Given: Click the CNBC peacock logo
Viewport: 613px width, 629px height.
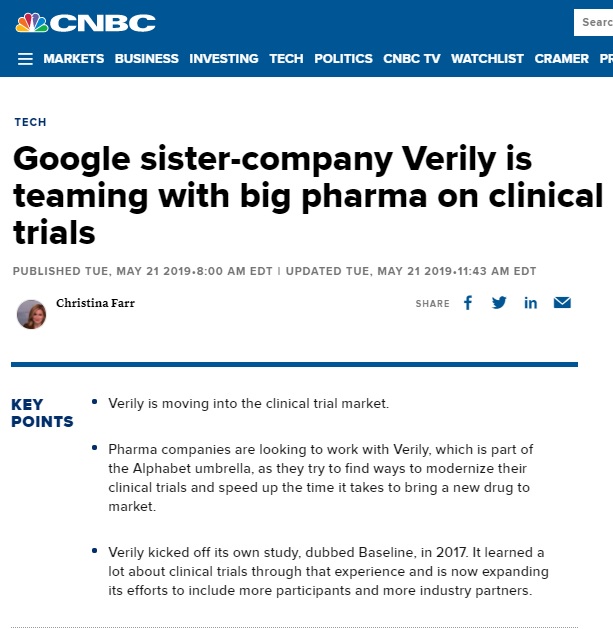Looking at the screenshot, I should click(85, 23).
